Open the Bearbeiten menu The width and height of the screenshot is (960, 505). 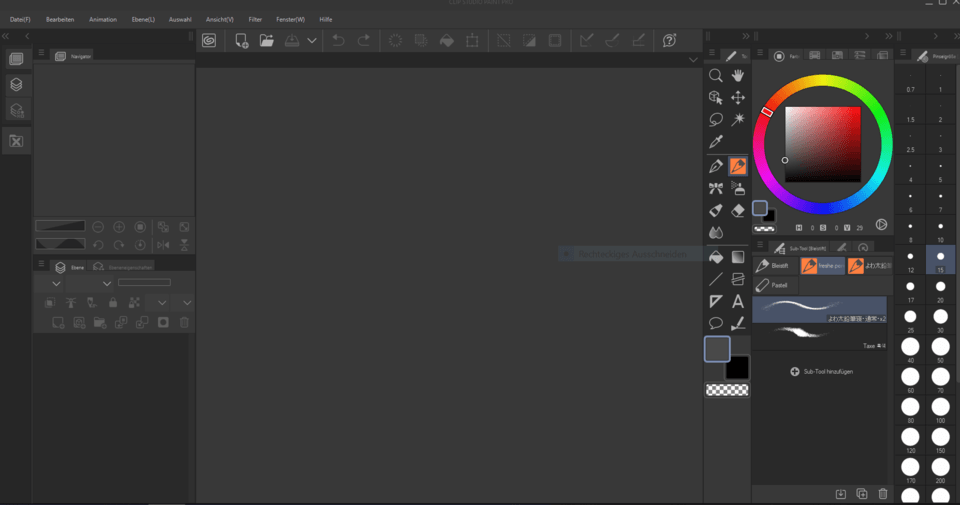click(x=60, y=20)
